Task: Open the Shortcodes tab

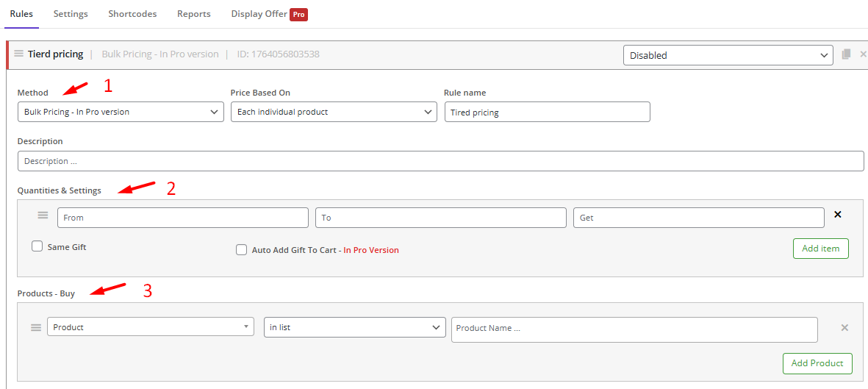Action: coord(132,14)
